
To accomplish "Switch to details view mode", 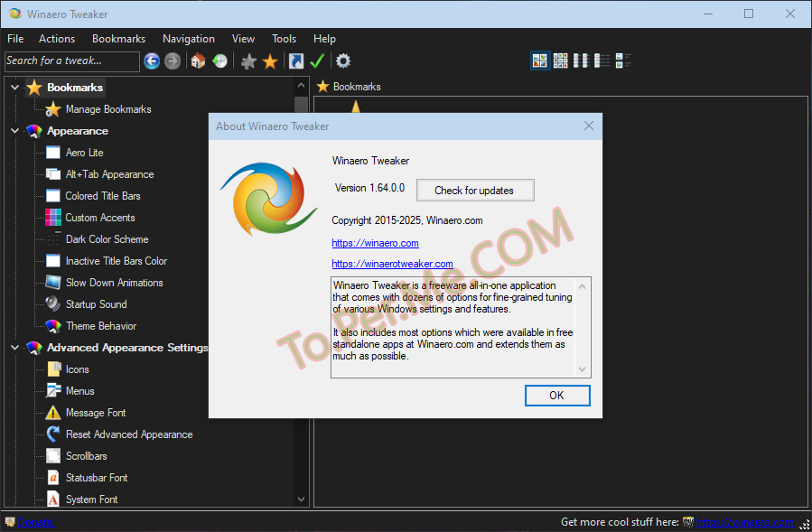I will click(602, 61).
